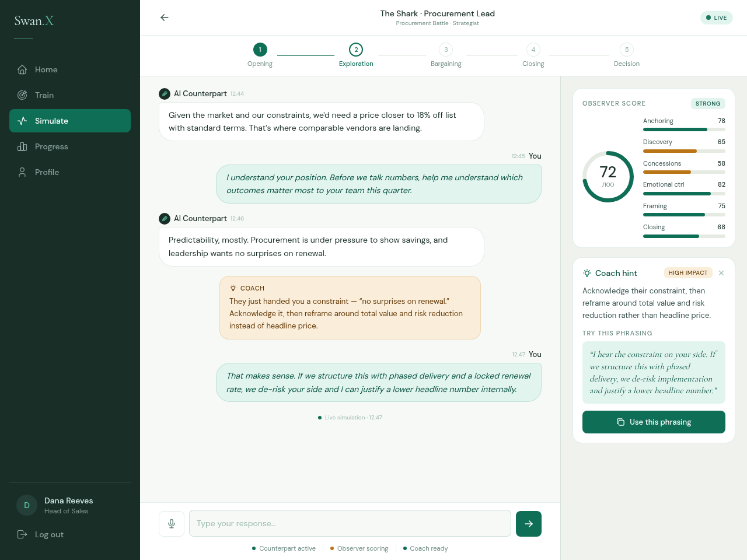
Task: Select step 1 Opening
Action: (260, 55)
